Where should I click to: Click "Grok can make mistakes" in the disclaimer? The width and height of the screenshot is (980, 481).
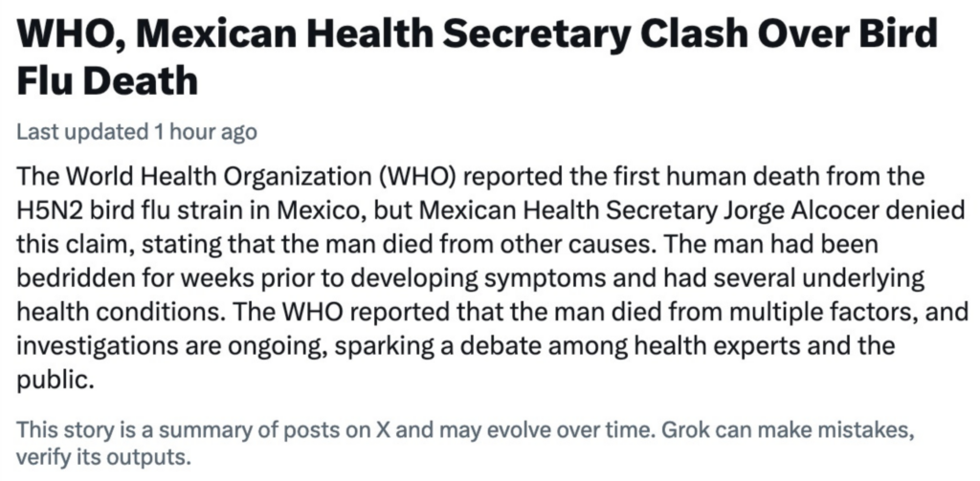pos(813,429)
